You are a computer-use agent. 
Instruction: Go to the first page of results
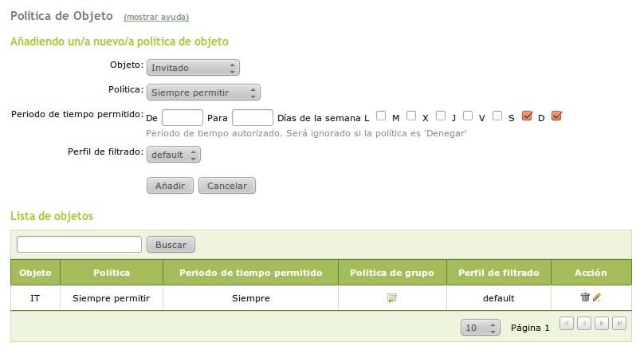point(567,323)
